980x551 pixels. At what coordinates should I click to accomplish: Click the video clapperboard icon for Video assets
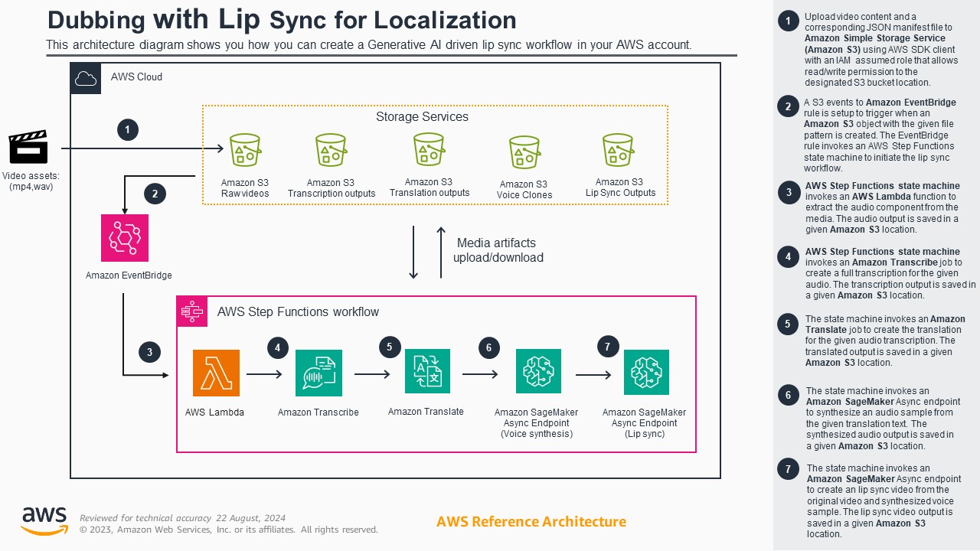point(28,146)
